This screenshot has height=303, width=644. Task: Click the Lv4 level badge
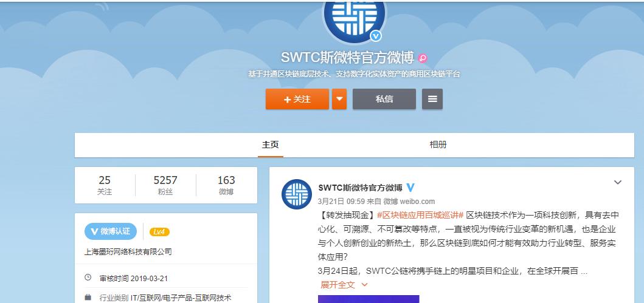tap(159, 231)
